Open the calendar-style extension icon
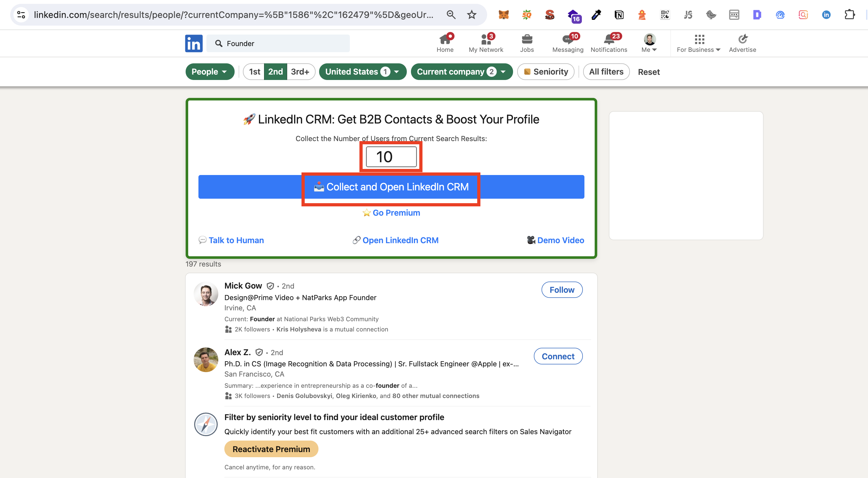Viewport: 868px width, 478px height. (x=734, y=14)
